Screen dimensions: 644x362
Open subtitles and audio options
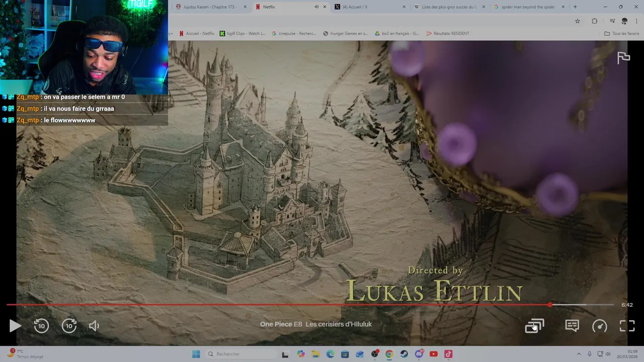(572, 326)
